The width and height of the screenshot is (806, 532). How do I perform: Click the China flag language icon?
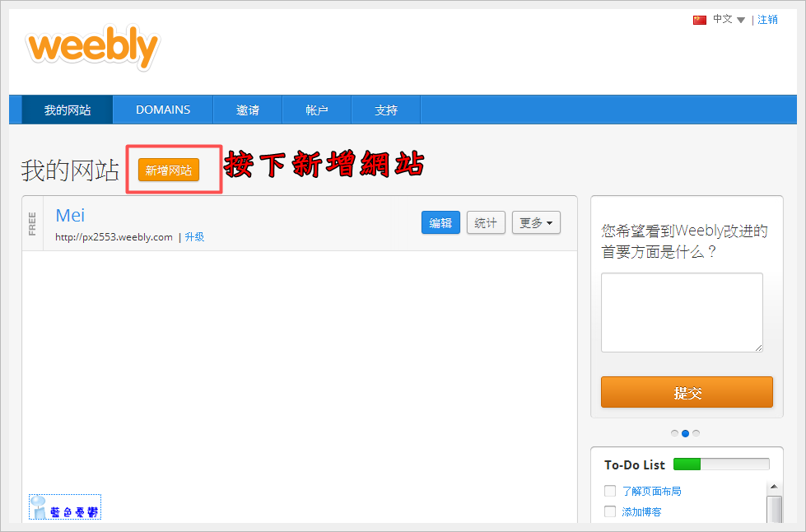[700, 20]
